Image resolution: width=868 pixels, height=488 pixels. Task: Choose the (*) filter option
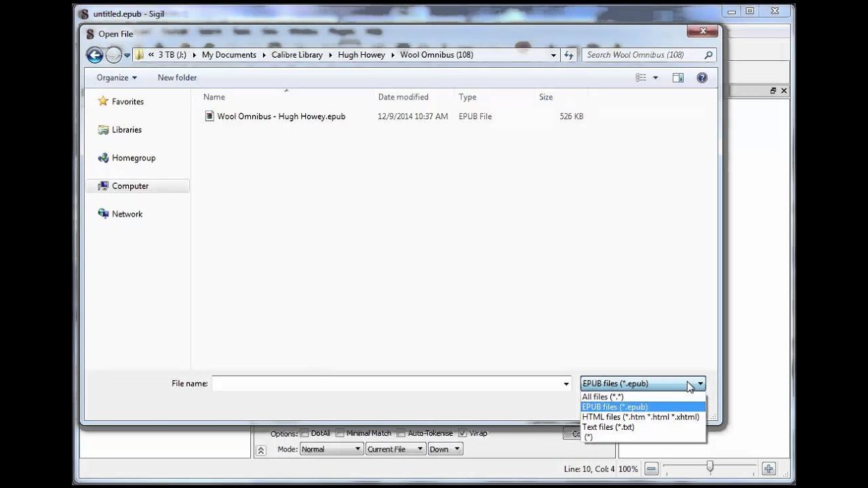pos(643,438)
